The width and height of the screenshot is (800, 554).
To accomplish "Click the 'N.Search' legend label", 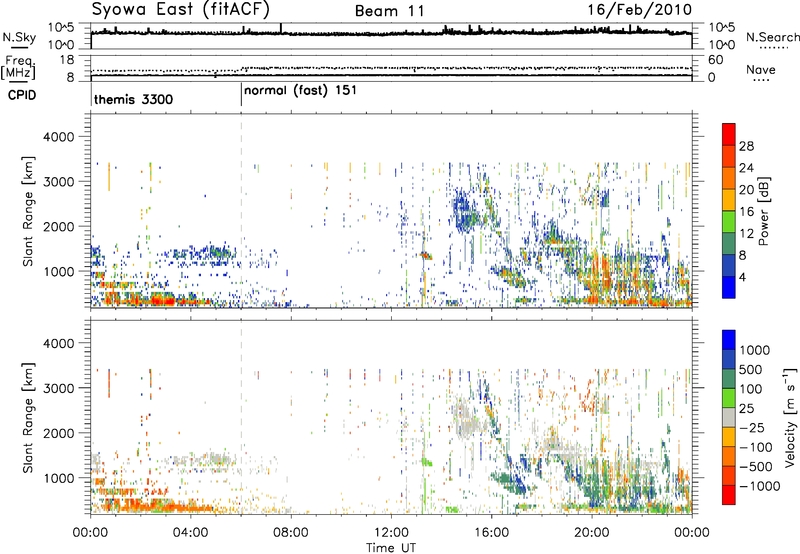I will 772,37.
